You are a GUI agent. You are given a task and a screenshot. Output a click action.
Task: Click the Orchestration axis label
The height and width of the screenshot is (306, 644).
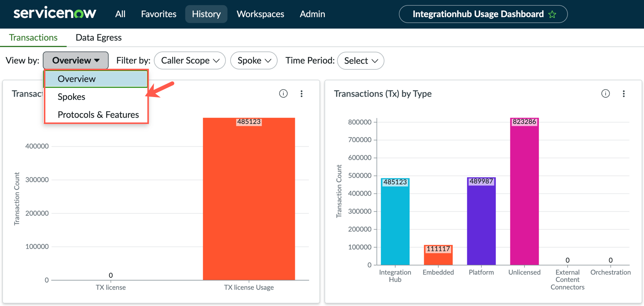(611, 272)
